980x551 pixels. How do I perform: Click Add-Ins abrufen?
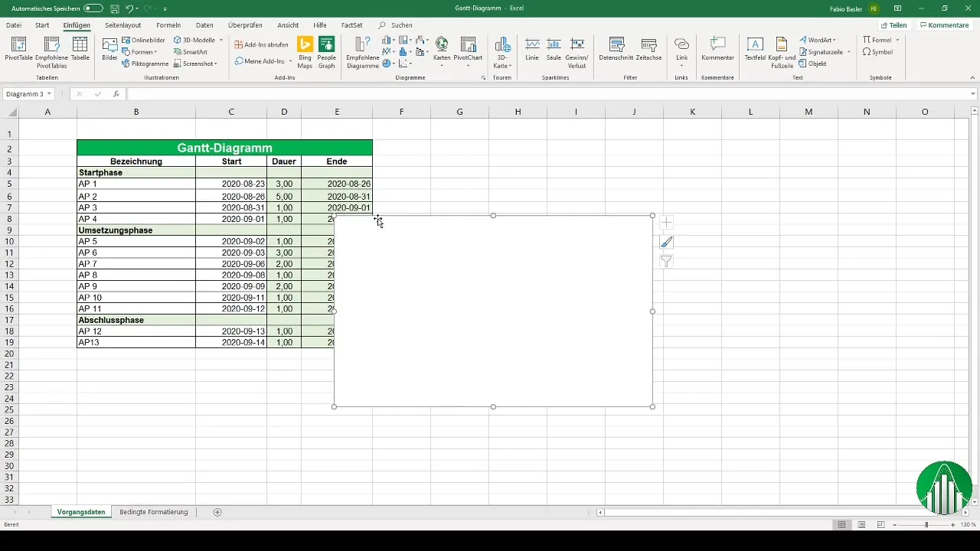261,44
